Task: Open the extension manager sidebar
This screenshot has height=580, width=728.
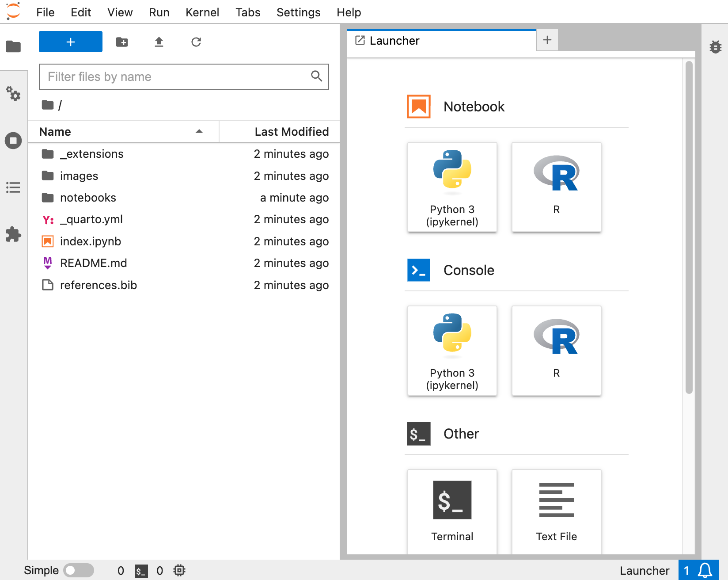Action: (x=13, y=234)
